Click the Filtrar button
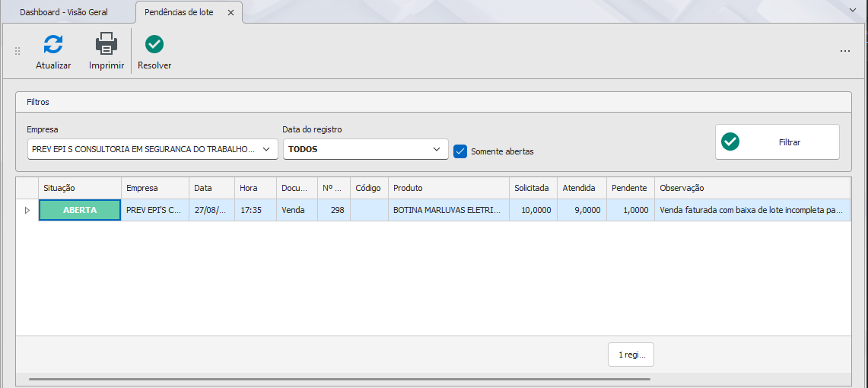The image size is (868, 388). coord(777,142)
